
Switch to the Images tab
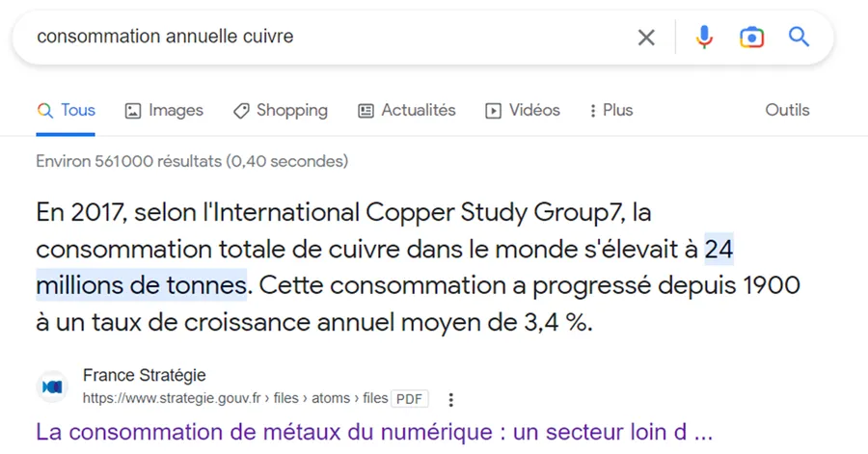pyautogui.click(x=164, y=110)
